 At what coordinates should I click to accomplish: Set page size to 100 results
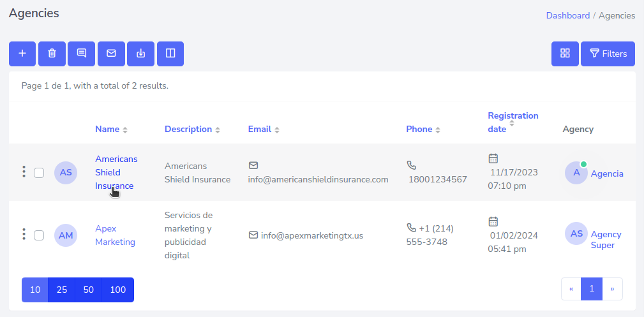coord(117,290)
